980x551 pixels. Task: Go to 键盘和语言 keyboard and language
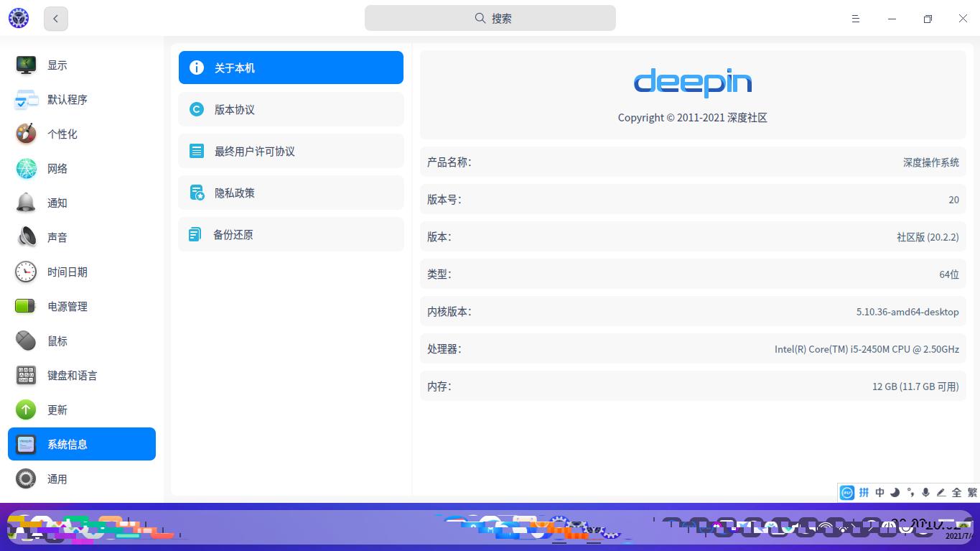[x=82, y=375]
